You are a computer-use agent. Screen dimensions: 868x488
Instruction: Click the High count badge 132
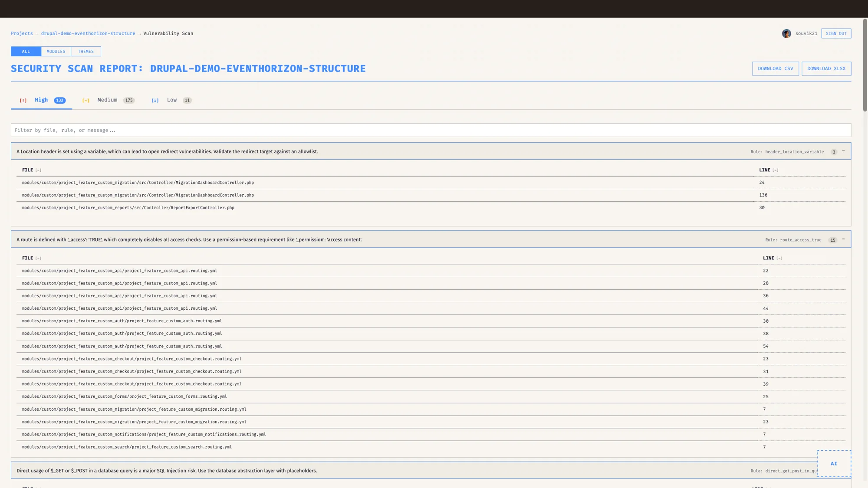click(x=60, y=101)
